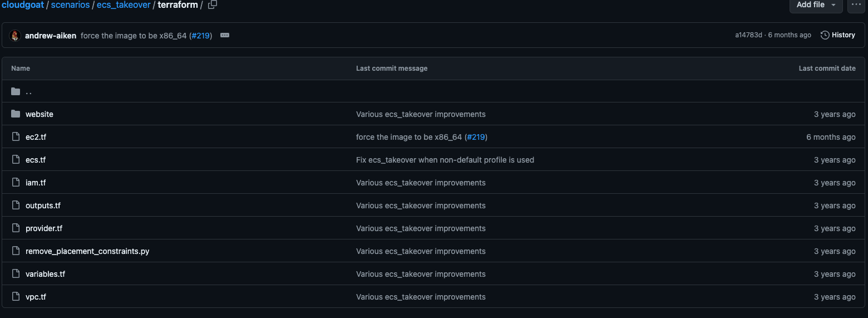
Task: Open the variables.tf file
Action: click(45, 274)
